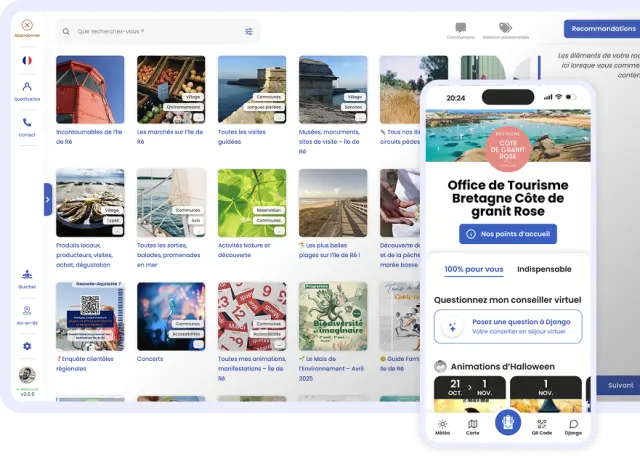The width and height of the screenshot is (640, 459).
Task: Tap the Carte map icon
Action: 473,424
